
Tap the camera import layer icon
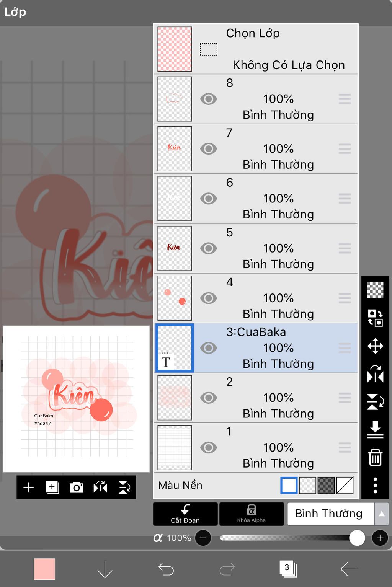point(76,487)
